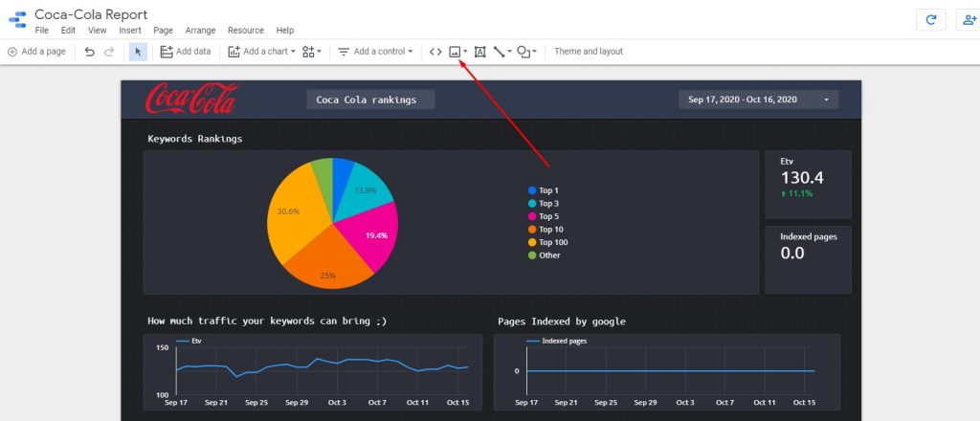Open the Help menu
Image resolution: width=980 pixels, height=421 pixels.
pos(285,30)
